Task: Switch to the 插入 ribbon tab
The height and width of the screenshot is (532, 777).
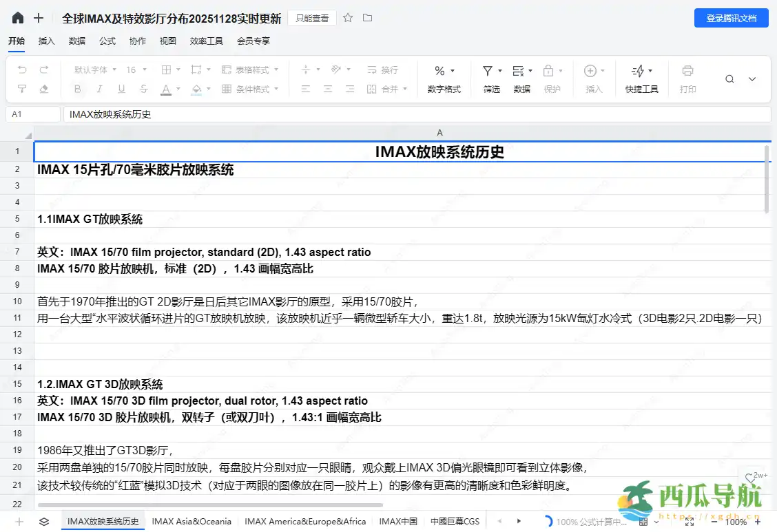Action: click(46, 41)
